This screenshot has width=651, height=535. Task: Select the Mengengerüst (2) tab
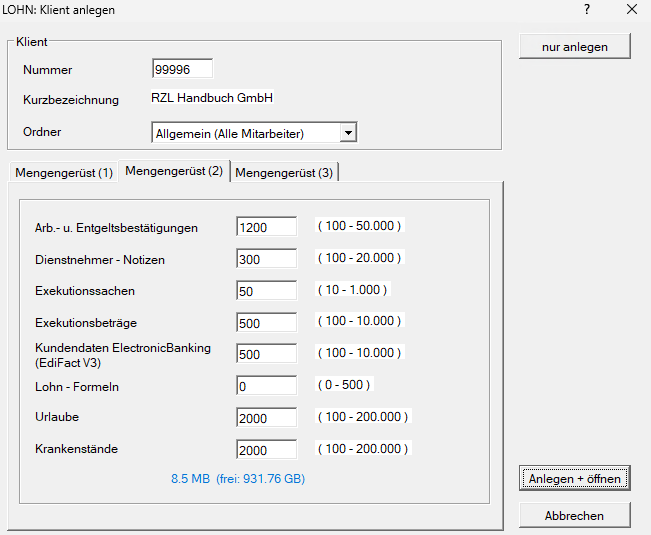(x=174, y=172)
